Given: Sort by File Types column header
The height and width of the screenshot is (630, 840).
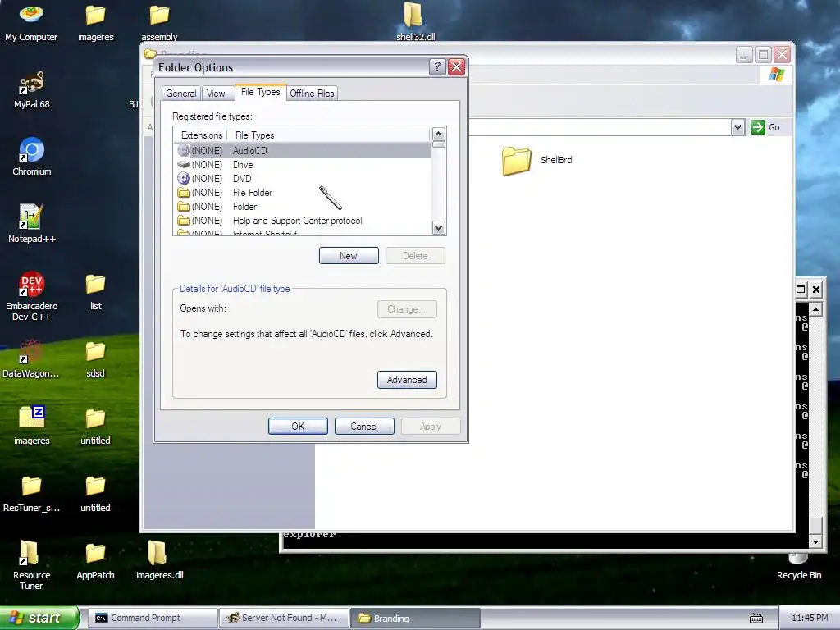Looking at the screenshot, I should click(329, 135).
